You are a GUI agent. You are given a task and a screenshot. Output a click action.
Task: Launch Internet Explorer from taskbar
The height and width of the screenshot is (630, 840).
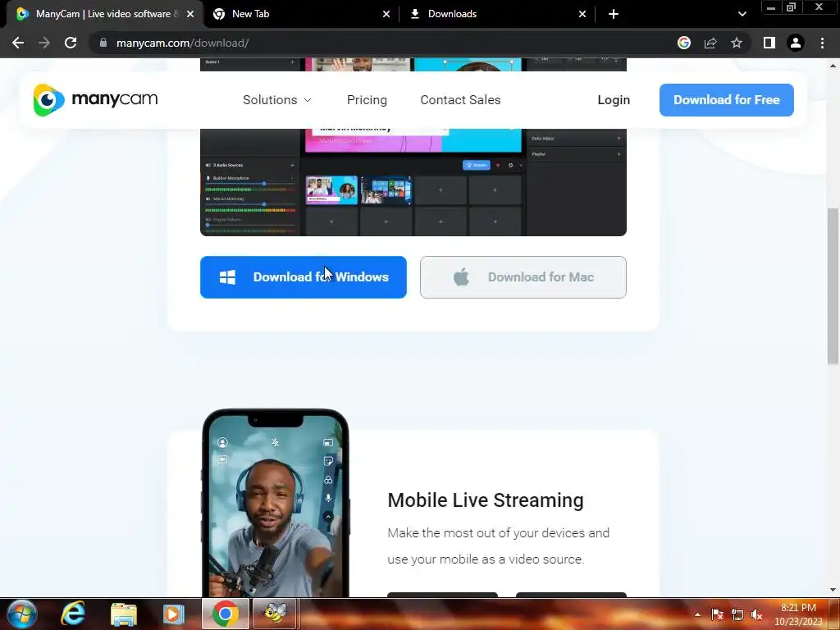point(73,614)
